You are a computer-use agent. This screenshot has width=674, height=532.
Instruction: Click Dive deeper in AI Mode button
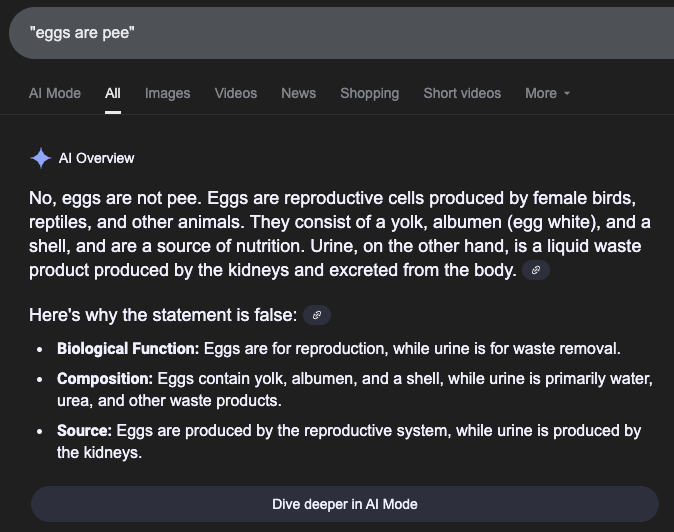(x=345, y=504)
